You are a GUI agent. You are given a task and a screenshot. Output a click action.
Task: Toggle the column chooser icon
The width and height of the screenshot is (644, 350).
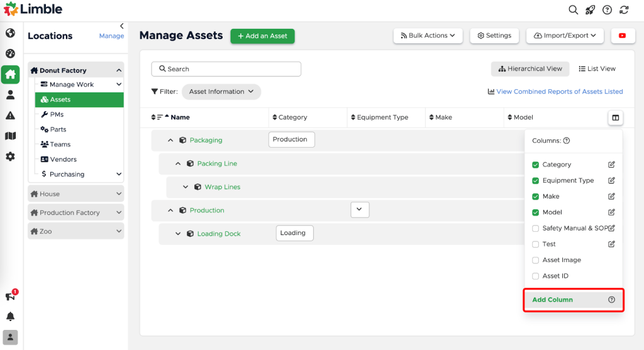pyautogui.click(x=615, y=118)
